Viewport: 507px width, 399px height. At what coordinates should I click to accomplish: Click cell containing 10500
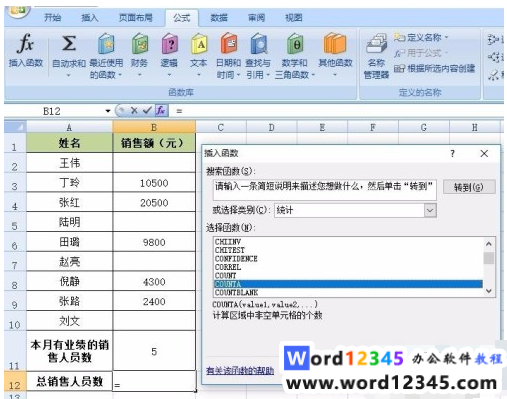pos(154,183)
